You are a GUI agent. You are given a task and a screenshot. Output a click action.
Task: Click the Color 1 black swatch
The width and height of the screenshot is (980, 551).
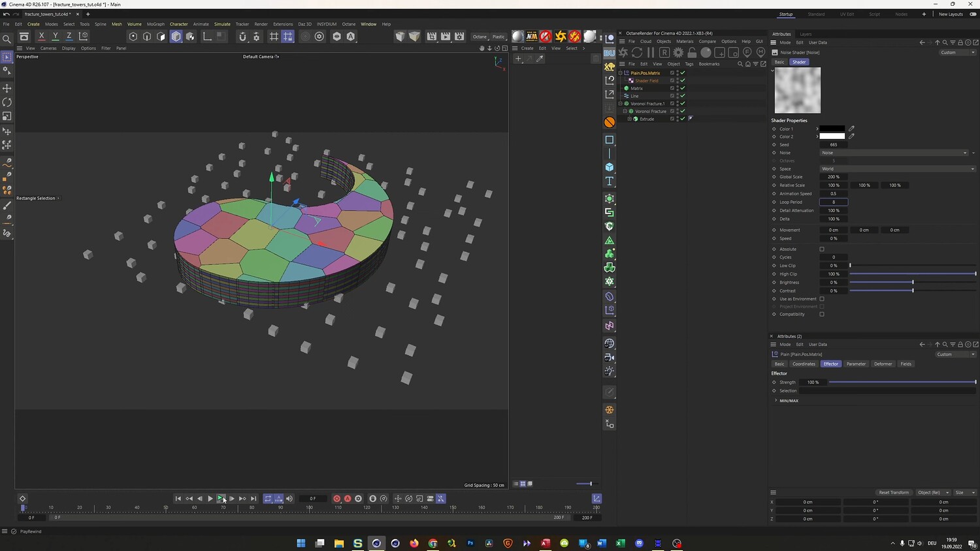832,129
